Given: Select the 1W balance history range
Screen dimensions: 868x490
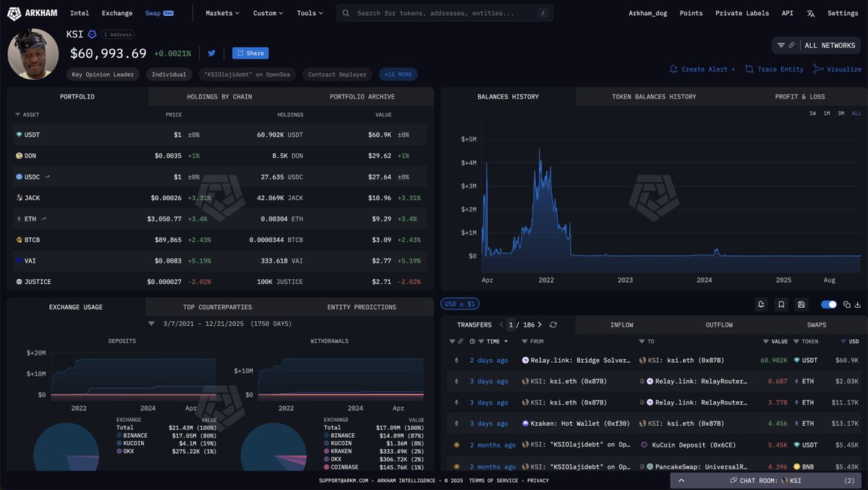Looking at the screenshot, I should coord(812,113).
